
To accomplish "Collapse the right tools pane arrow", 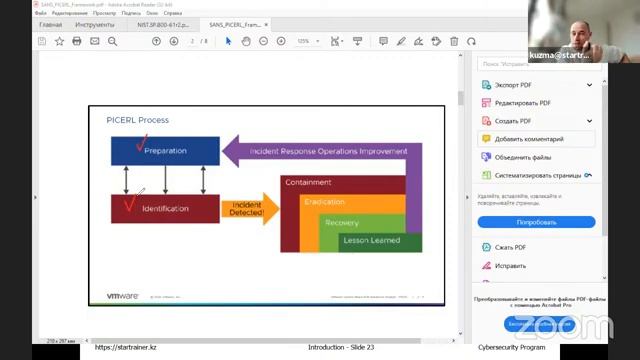I will [x=467, y=197].
